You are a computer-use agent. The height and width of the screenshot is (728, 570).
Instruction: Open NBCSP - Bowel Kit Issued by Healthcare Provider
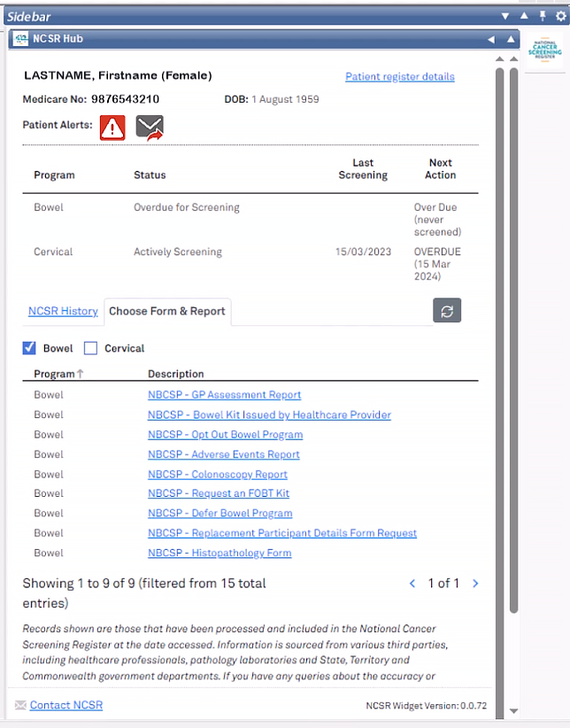[x=269, y=414]
